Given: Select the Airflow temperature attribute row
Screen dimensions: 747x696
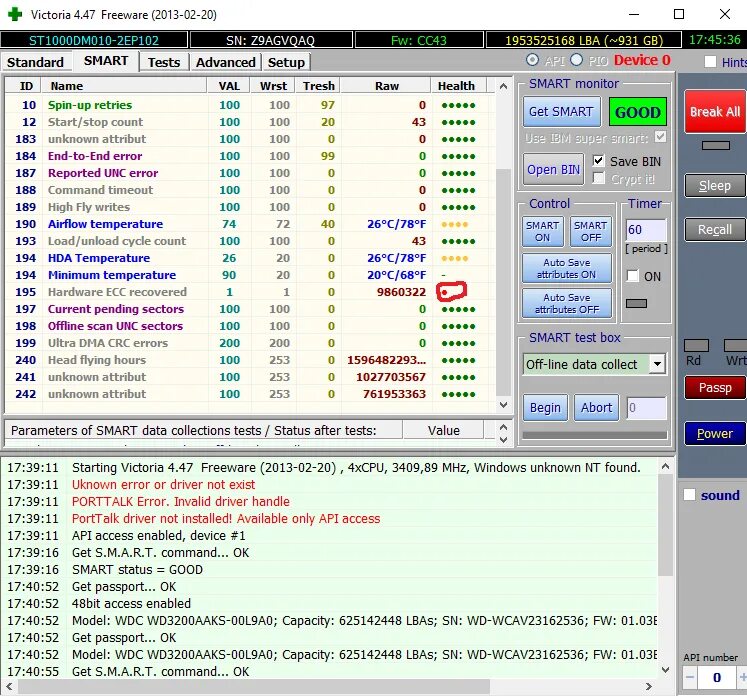Looking at the screenshot, I should 250,224.
